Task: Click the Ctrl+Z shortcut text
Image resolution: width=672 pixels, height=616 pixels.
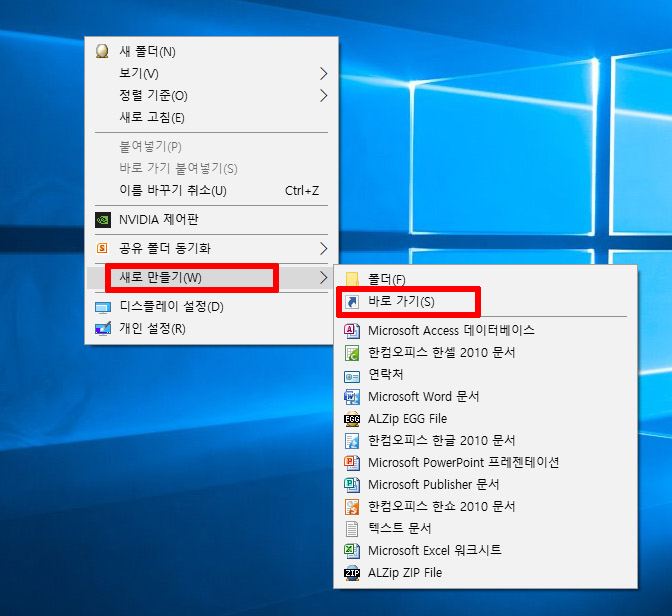Action: pyautogui.click(x=302, y=191)
